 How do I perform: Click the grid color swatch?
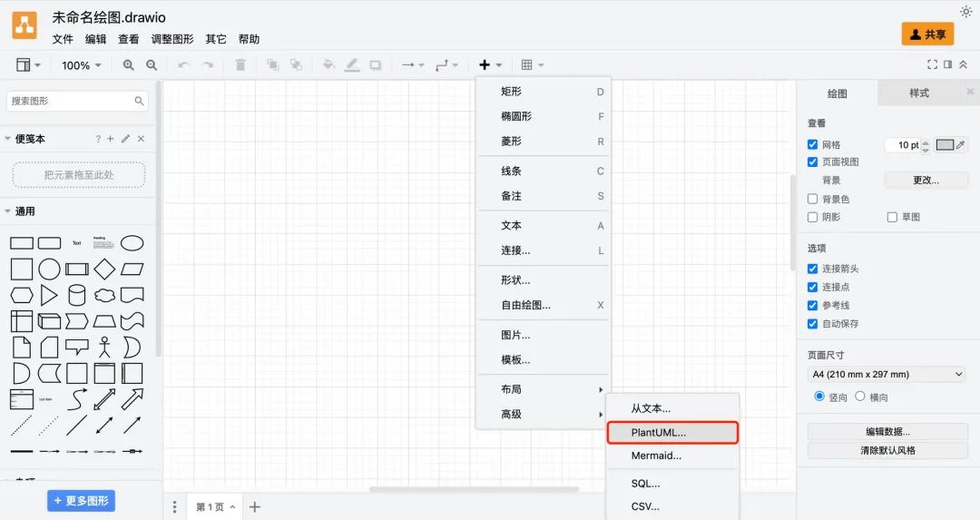945,144
